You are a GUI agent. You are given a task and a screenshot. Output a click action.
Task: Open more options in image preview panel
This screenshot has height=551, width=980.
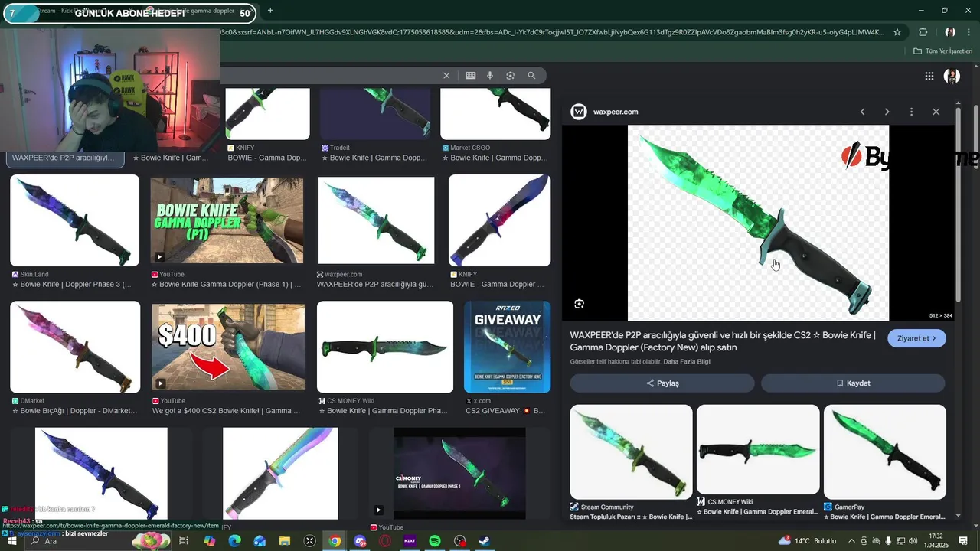911,112
